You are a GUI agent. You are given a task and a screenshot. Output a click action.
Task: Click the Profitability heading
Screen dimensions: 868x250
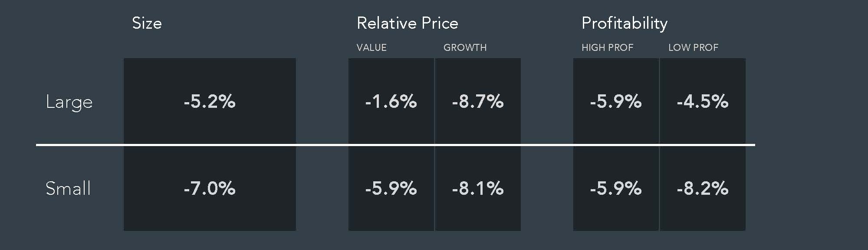coord(624,24)
